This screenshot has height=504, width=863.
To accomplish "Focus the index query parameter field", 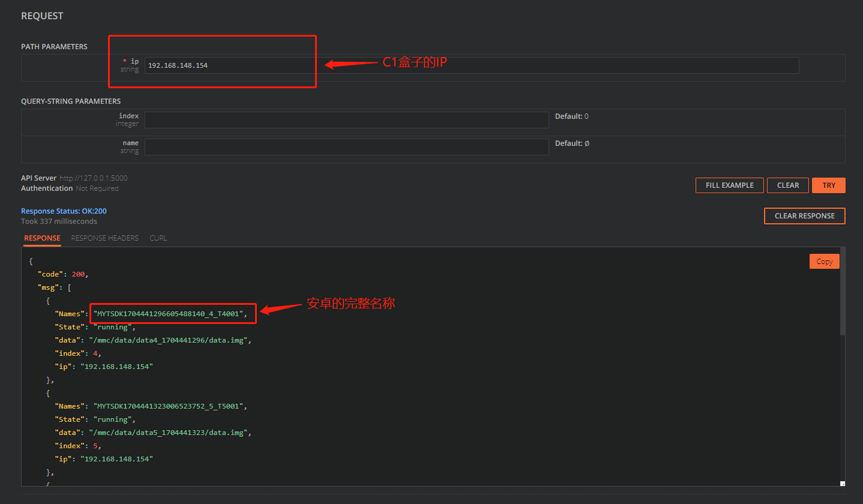I will tap(346, 120).
